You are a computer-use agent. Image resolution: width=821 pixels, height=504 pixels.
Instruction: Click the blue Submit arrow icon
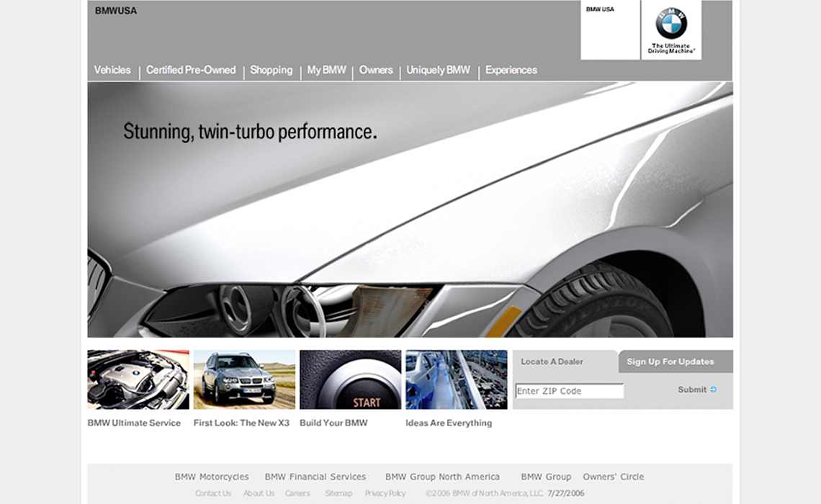713,390
